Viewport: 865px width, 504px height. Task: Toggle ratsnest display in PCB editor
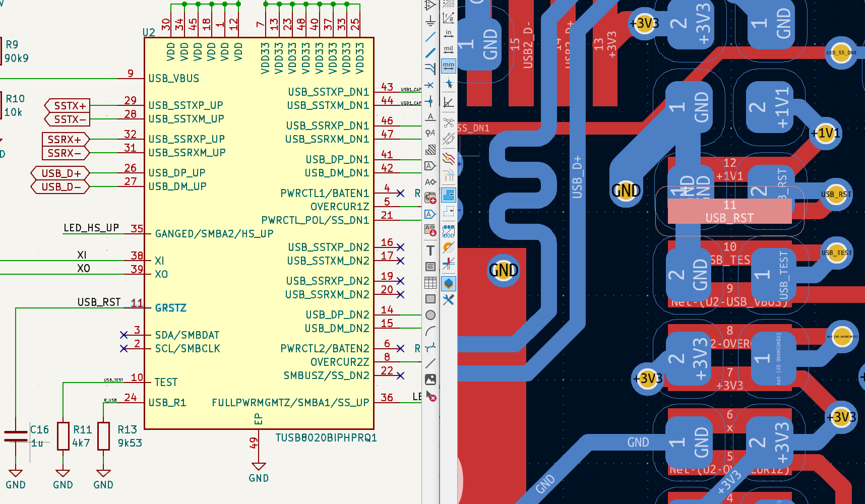(x=448, y=122)
